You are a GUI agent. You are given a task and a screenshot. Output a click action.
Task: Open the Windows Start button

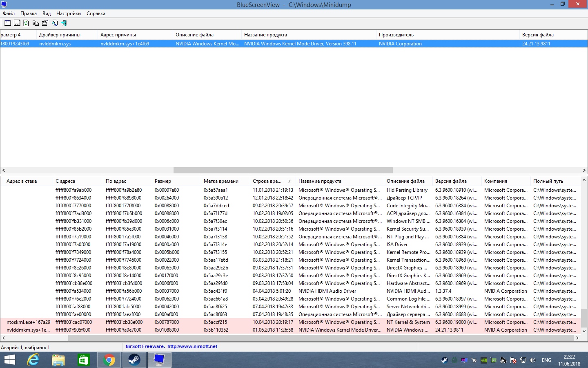pos(9,360)
